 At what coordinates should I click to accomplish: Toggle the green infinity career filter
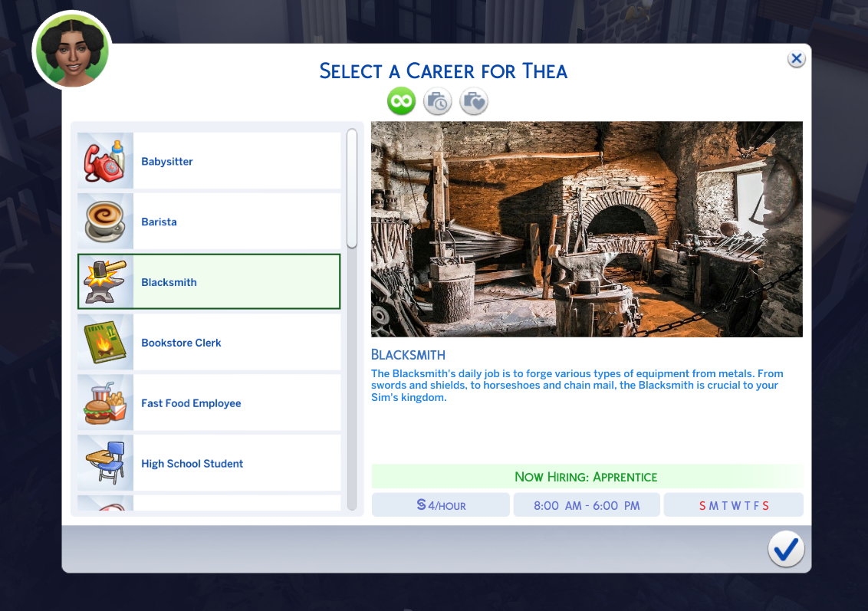[401, 100]
